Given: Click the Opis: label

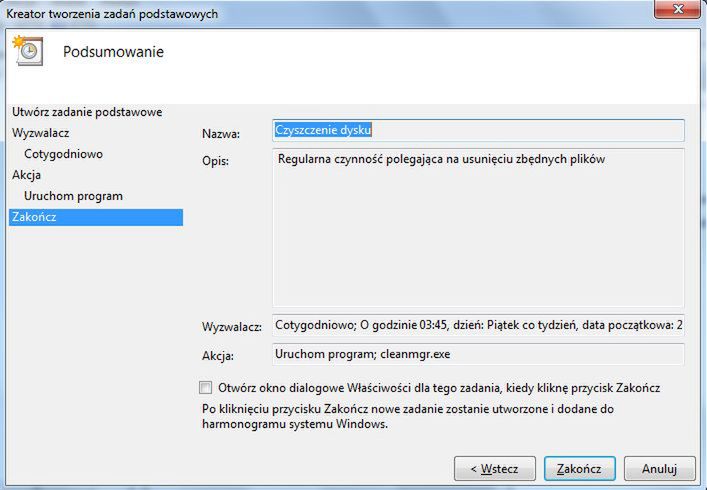Looking at the screenshot, I should point(216,160).
